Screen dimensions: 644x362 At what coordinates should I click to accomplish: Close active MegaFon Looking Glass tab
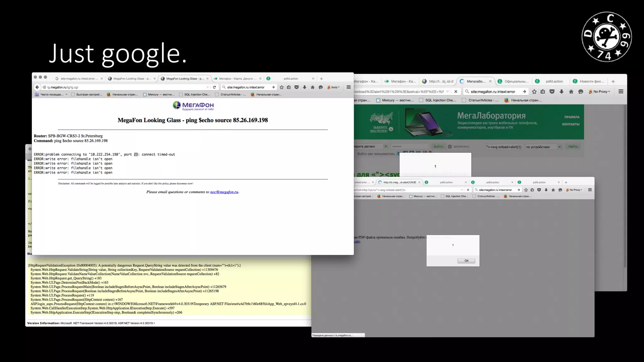[207, 79]
